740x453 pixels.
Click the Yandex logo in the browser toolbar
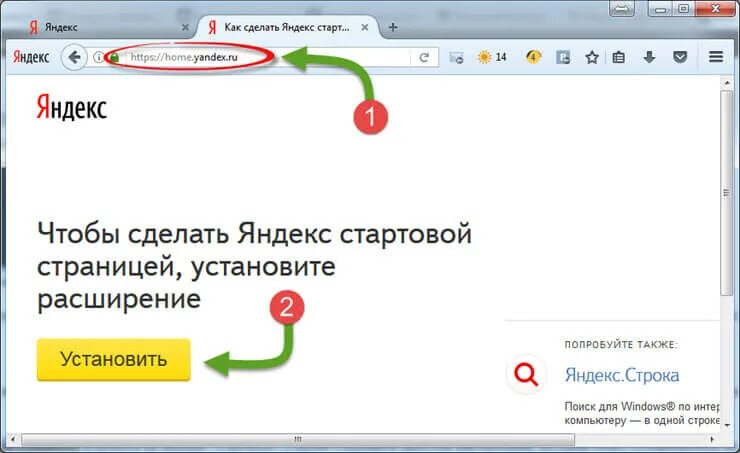coord(31,57)
